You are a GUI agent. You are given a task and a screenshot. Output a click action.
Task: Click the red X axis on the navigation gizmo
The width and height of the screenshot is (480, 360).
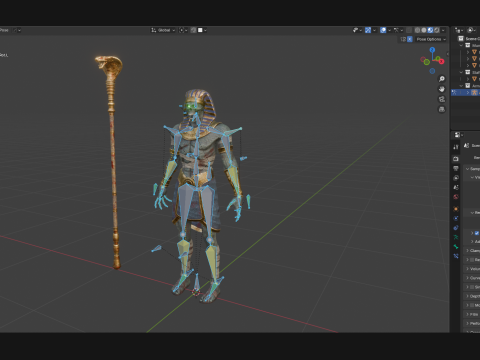click(441, 61)
